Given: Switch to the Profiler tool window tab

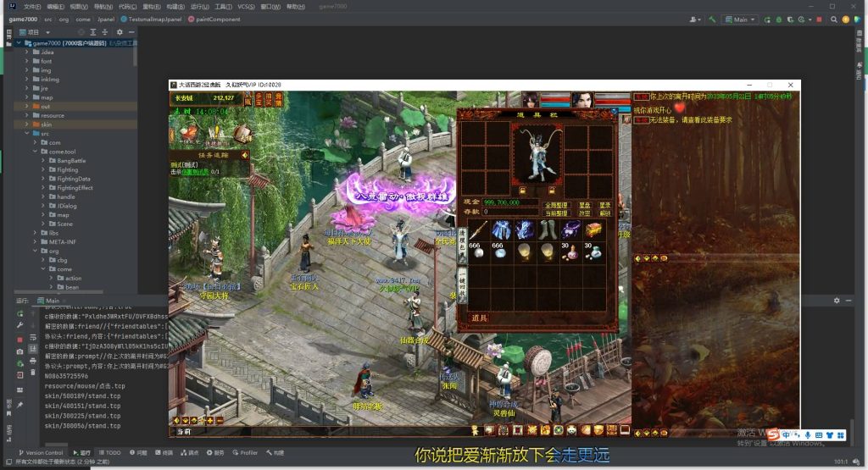Looking at the screenshot, I should click(244, 453).
